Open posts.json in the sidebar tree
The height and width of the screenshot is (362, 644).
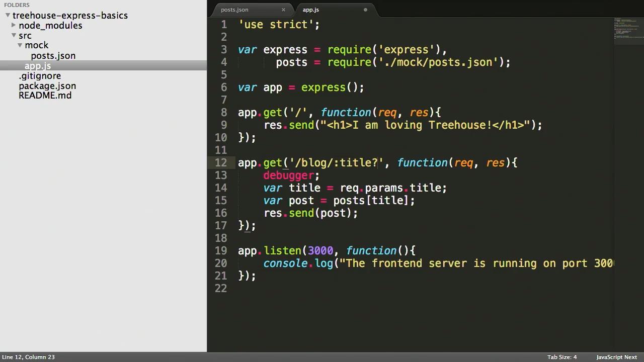[53, 56]
